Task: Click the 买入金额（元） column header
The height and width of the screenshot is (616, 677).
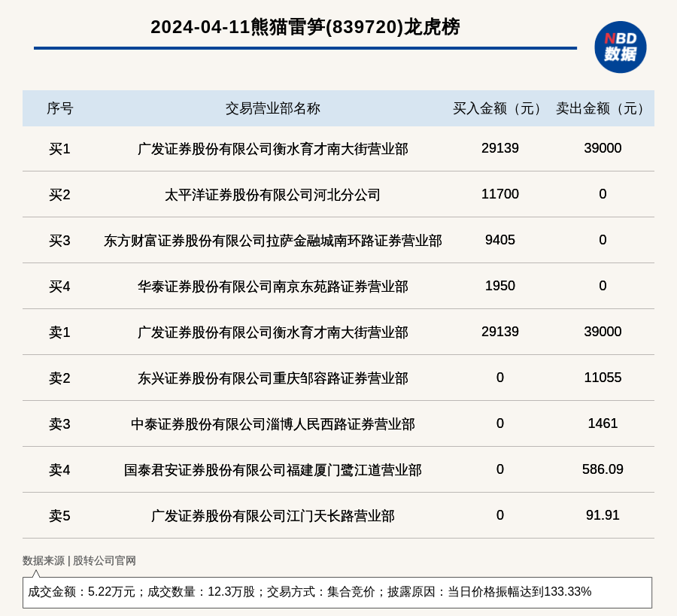Action: tap(499, 108)
